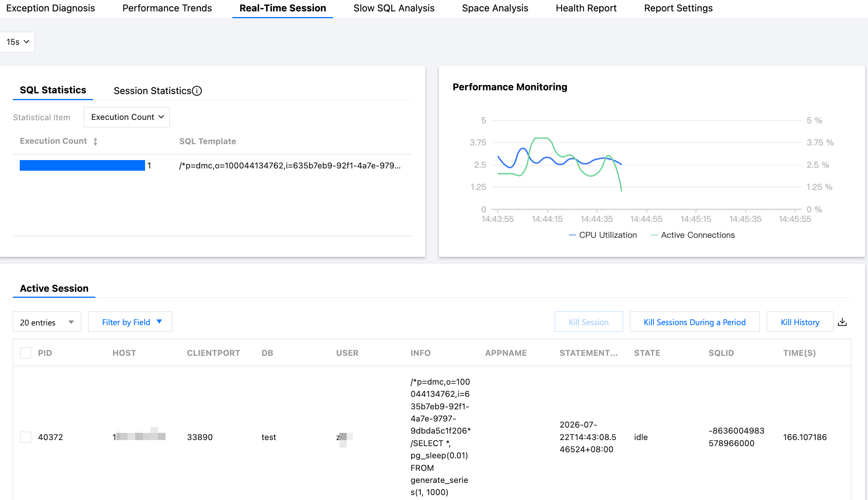Click the blue execution count bar
The width and height of the screenshot is (868, 500).
82,165
